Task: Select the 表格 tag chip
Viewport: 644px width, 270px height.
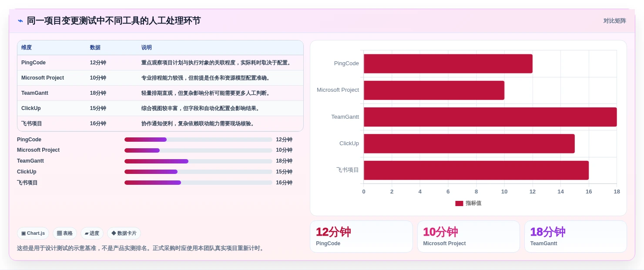Action: click(65, 233)
